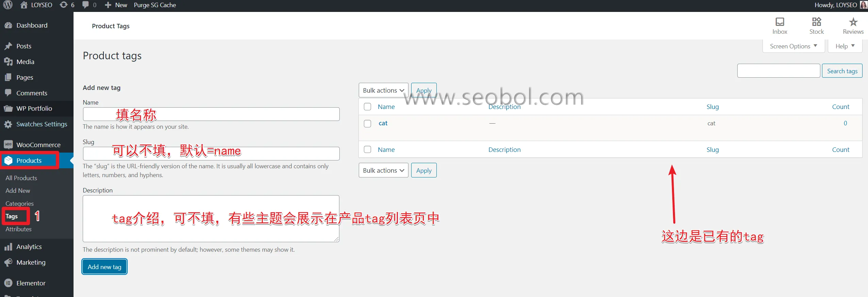Open the Stock icon
Screen dimensions: 868x297
(817, 22)
